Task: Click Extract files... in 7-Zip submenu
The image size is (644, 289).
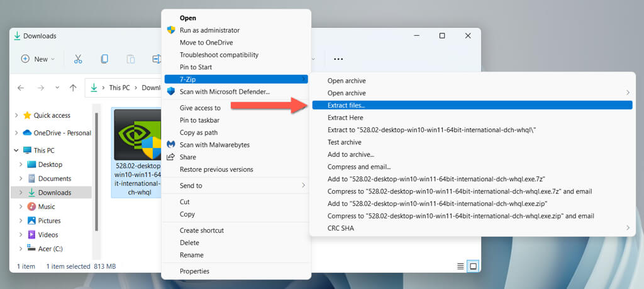Action: tap(472, 105)
